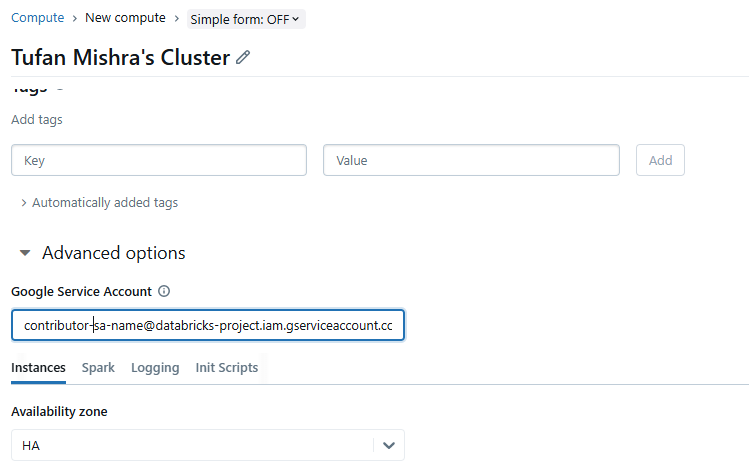The width and height of the screenshot is (749, 473).
Task: Click the Add tag button
Action: (660, 160)
